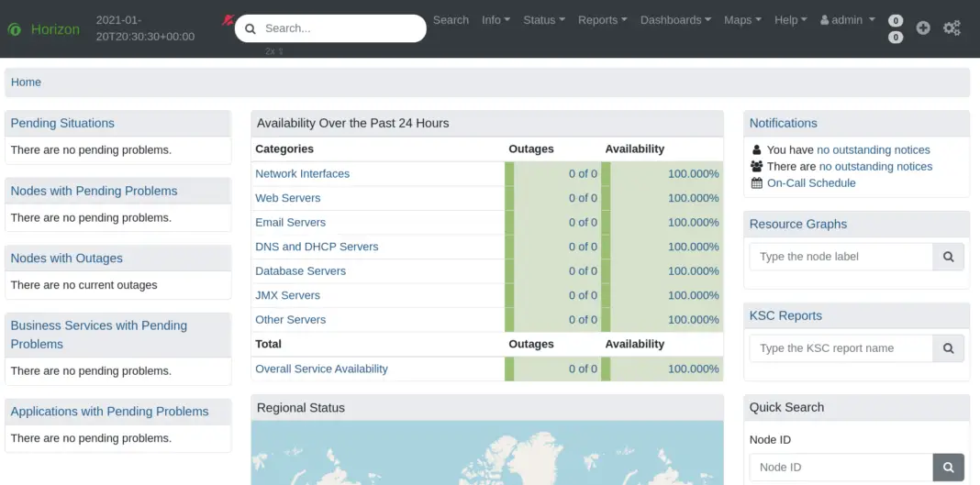This screenshot has height=485, width=980.
Task: Open the admin user dropdown
Action: [848, 20]
